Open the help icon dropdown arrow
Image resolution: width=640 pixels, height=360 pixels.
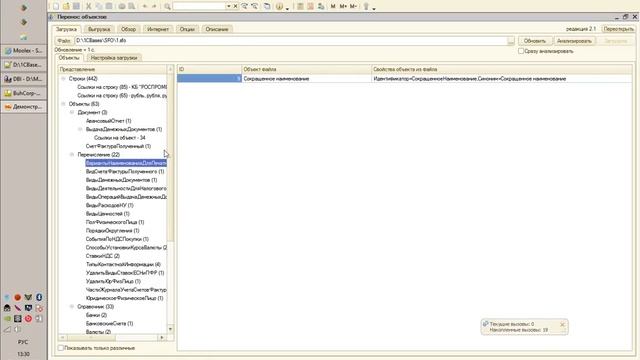pyautogui.click(x=287, y=8)
